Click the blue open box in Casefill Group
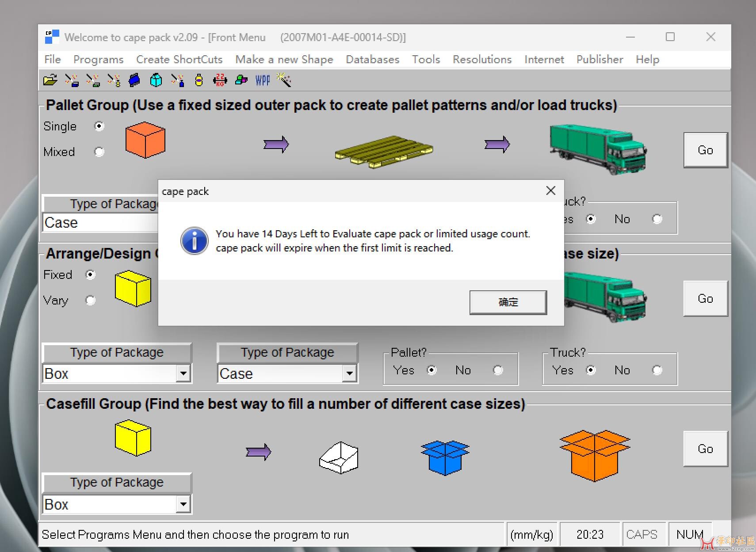756x552 pixels. click(x=445, y=458)
